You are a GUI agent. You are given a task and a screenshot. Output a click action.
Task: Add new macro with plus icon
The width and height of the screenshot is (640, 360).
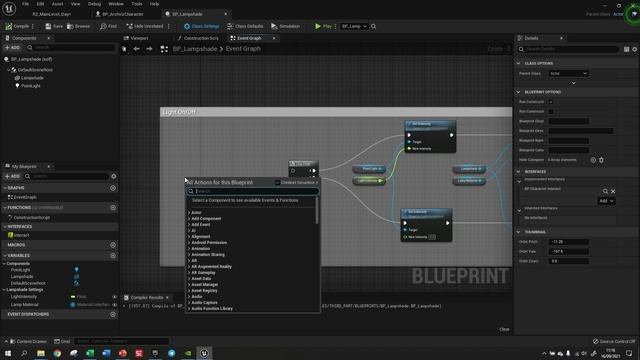coord(113,244)
